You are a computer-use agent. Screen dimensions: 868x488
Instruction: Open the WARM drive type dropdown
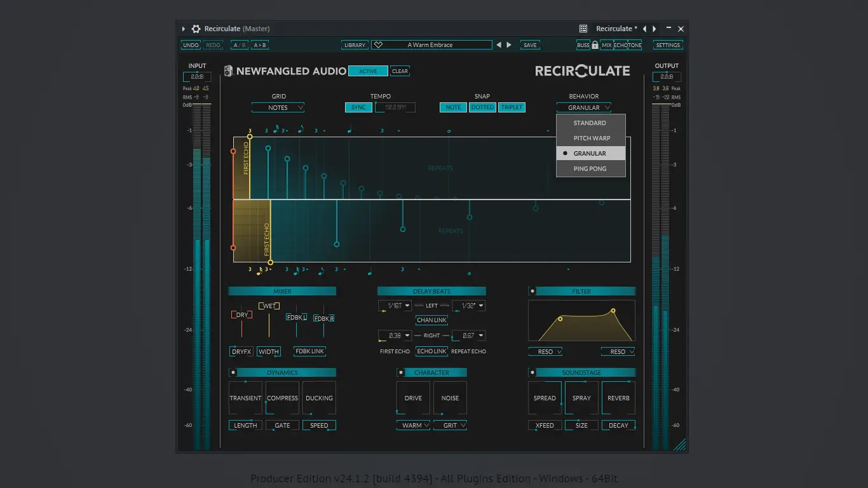coord(413,425)
